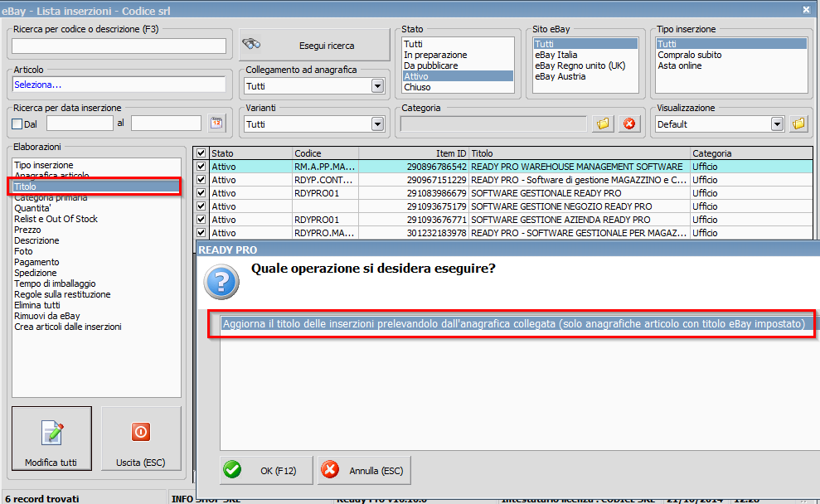The image size is (820, 504).
Task: Click the al end date field
Action: click(x=166, y=124)
